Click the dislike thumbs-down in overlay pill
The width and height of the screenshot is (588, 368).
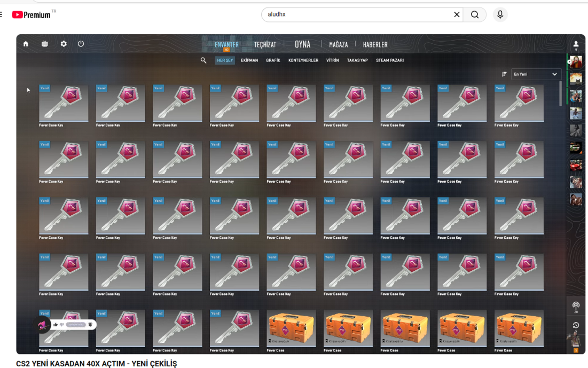(62, 325)
